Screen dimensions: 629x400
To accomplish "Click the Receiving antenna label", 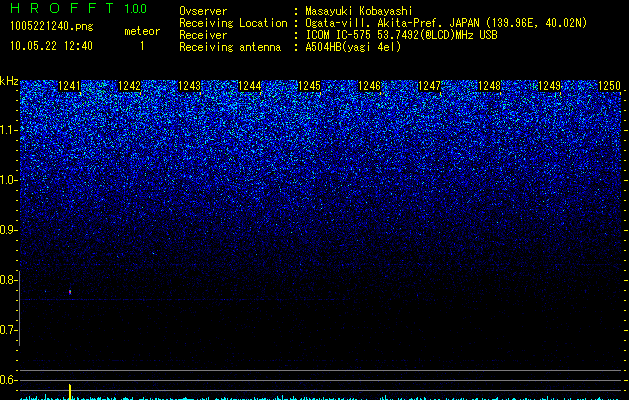I will tap(230, 47).
